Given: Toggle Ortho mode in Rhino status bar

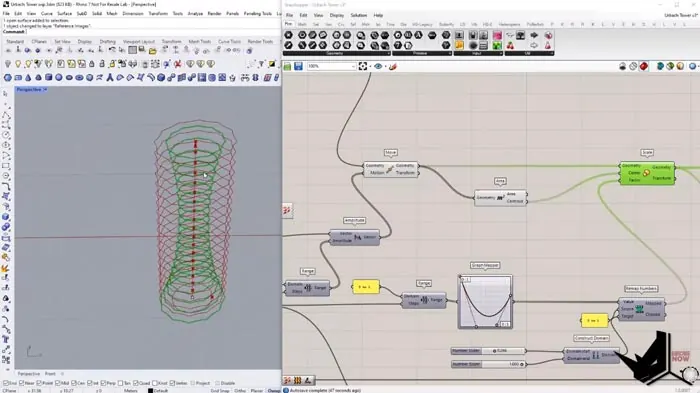Looking at the screenshot, I should (x=240, y=391).
